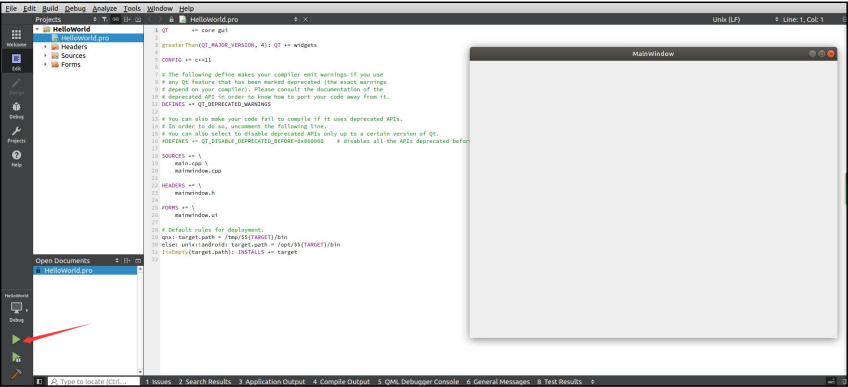
Task: Open the Tools menu
Action: coord(132,9)
